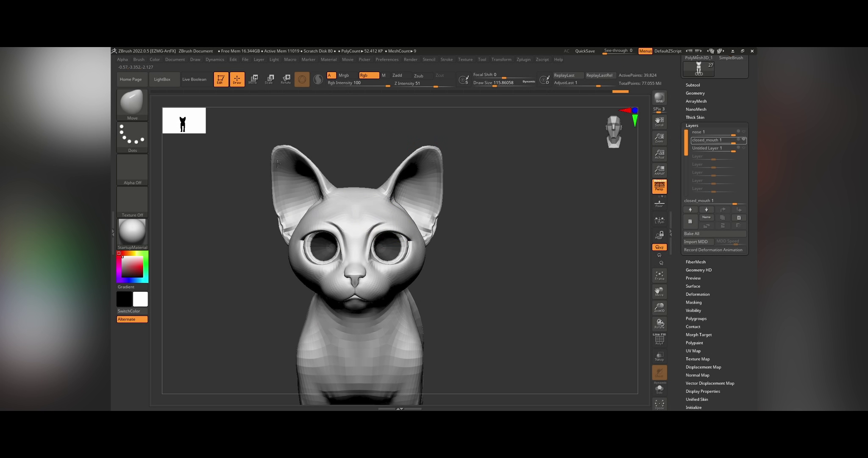The width and height of the screenshot is (868, 458).
Task: Click the Actual size zoom icon
Action: [659, 154]
